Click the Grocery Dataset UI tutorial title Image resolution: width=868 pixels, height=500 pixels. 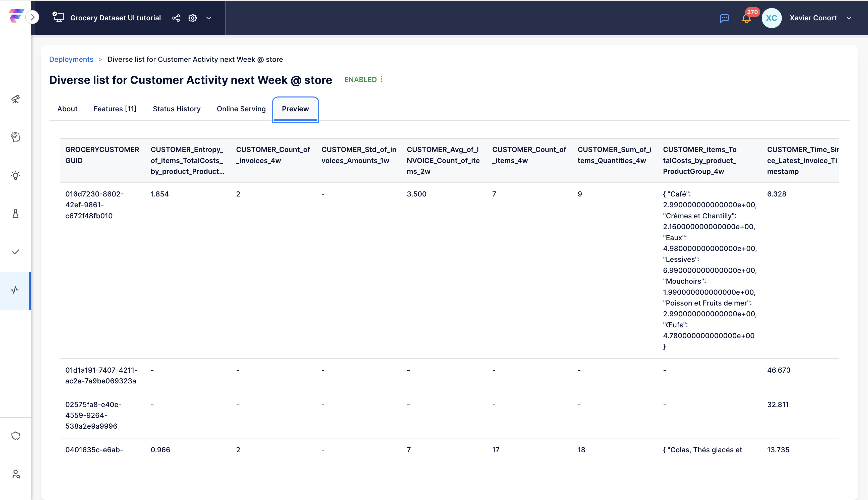pyautogui.click(x=115, y=18)
